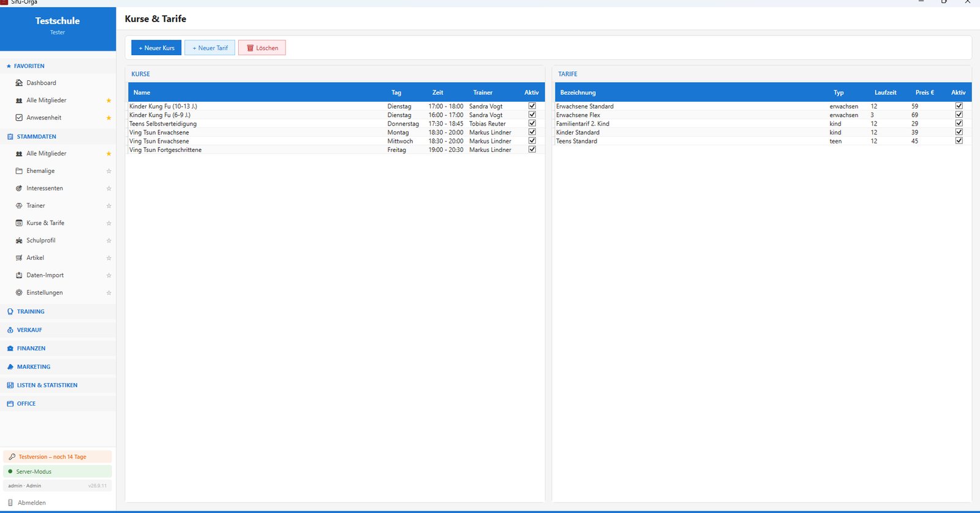Viewport: 980px width, 513px height.
Task: Click the Einstellungen gear icon
Action: pos(19,292)
